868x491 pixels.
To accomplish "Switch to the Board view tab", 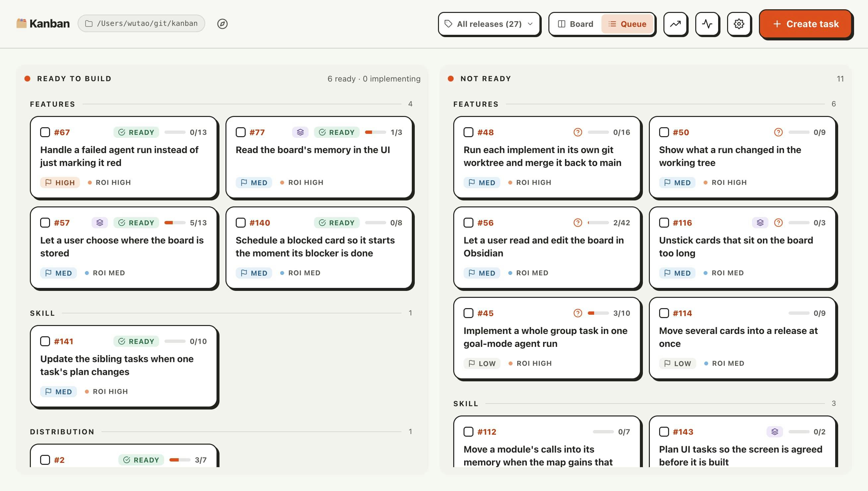I will pyautogui.click(x=575, y=24).
